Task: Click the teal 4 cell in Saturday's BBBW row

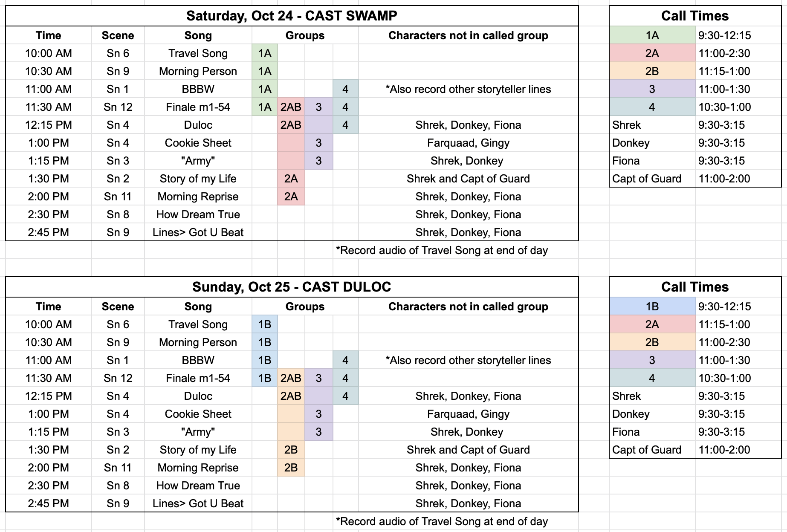Action: tap(345, 89)
